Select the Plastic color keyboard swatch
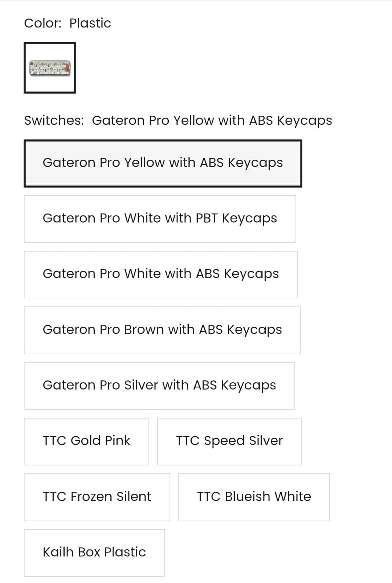The image size is (392, 583). pos(50,68)
